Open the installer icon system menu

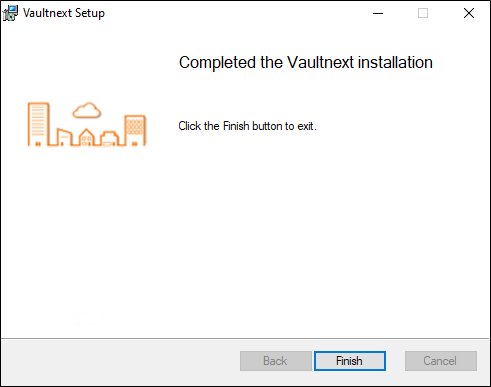10,13
